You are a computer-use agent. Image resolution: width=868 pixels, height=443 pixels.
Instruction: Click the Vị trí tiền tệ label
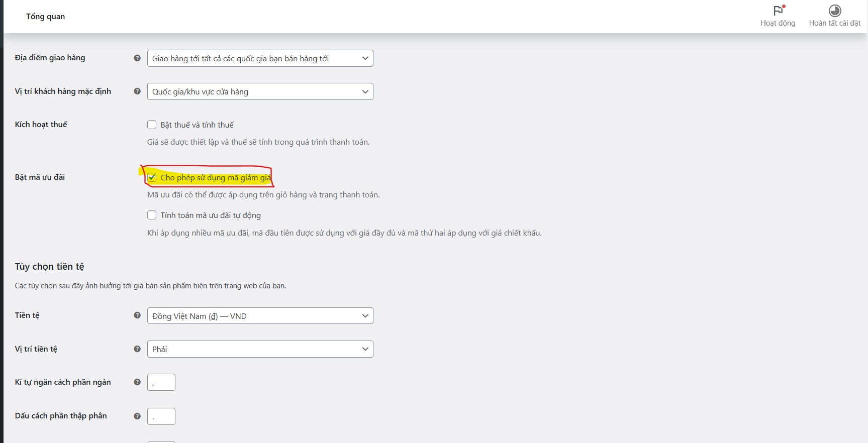tap(36, 349)
